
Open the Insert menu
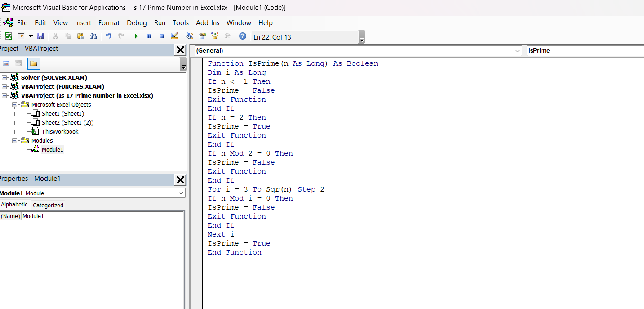pos(83,22)
